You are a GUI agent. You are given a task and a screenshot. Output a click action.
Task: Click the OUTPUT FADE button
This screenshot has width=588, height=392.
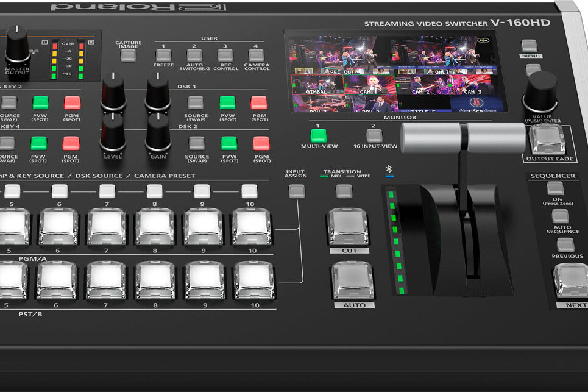[x=547, y=140]
